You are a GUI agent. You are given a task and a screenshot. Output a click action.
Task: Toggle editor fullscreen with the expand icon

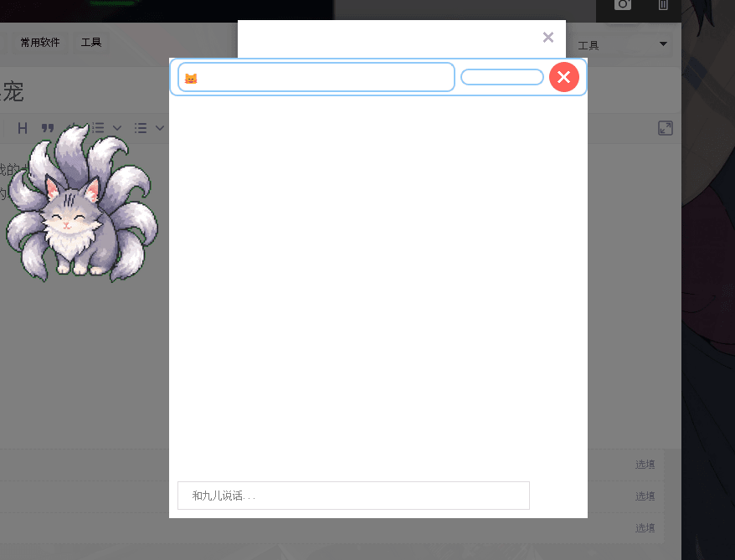pos(666,128)
